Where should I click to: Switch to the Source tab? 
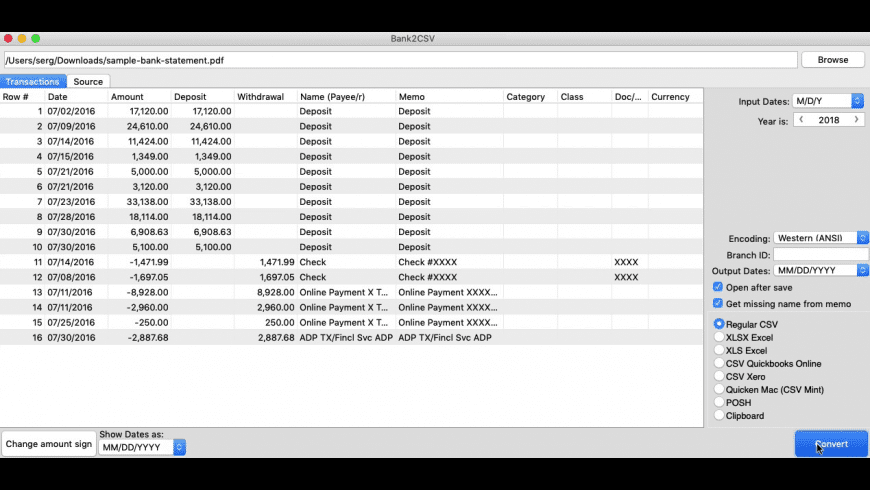coord(88,82)
